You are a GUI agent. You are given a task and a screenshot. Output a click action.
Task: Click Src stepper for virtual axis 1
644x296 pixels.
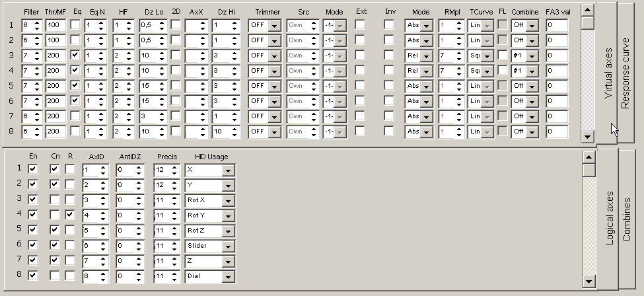(314, 26)
